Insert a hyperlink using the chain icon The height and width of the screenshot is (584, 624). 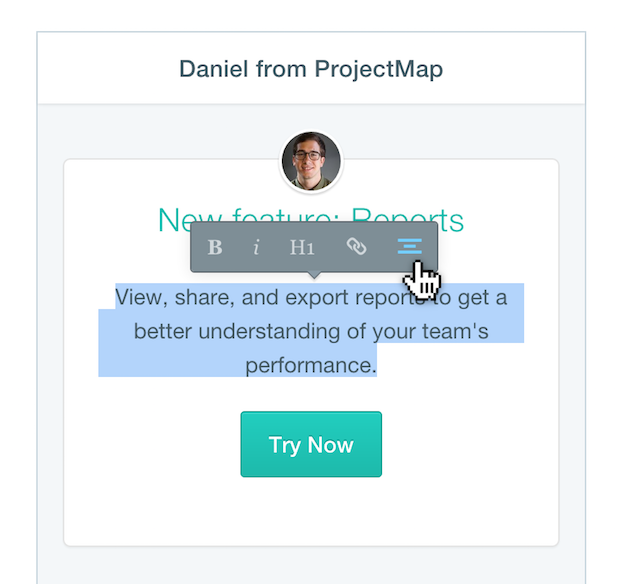coord(356,246)
